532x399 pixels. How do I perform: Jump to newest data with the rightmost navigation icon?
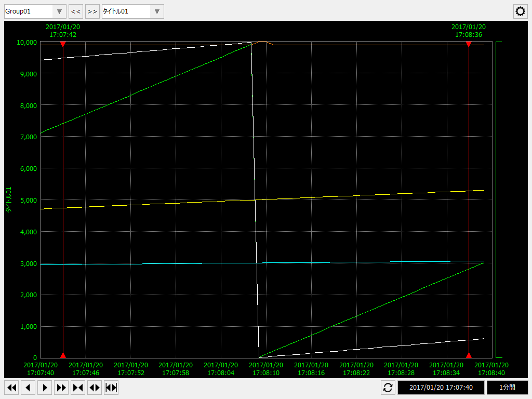[111, 388]
